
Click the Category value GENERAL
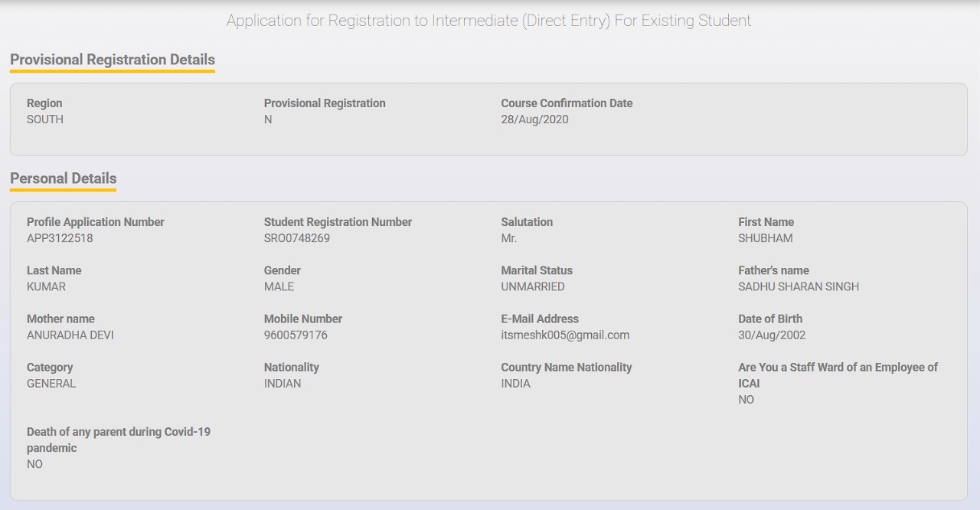51,384
